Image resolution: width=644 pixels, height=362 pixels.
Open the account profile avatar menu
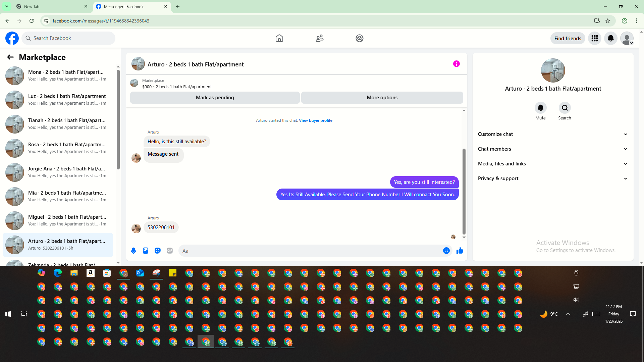coord(627,38)
